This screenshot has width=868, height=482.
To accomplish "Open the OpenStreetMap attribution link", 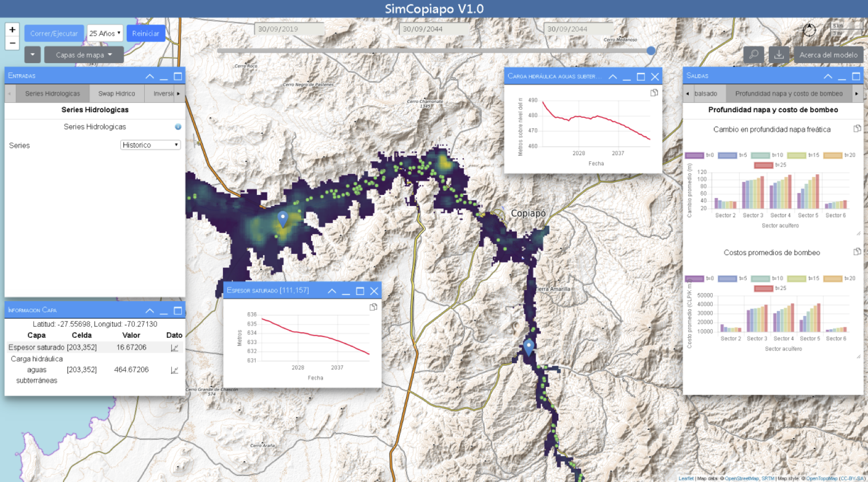I will (742, 478).
